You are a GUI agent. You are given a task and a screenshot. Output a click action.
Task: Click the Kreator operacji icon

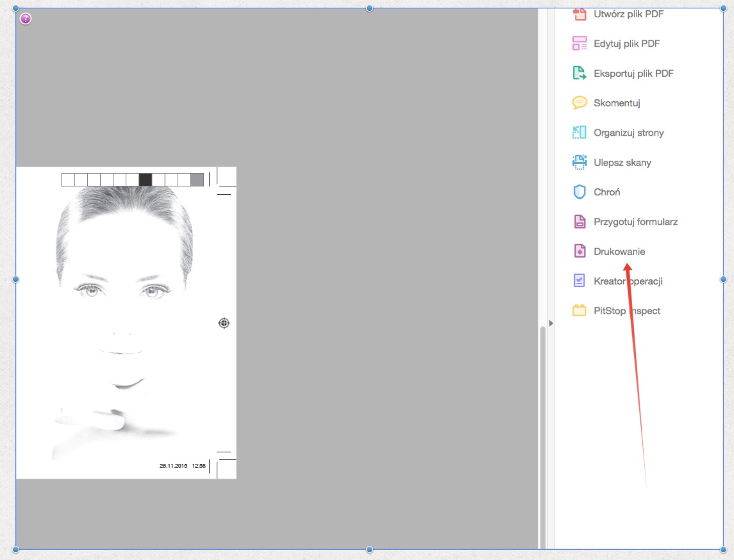point(580,281)
